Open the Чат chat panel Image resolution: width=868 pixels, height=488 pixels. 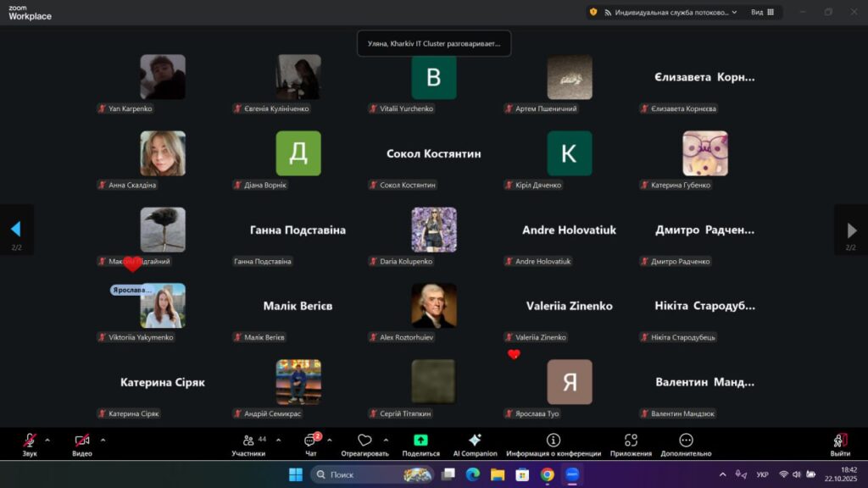pyautogui.click(x=310, y=441)
